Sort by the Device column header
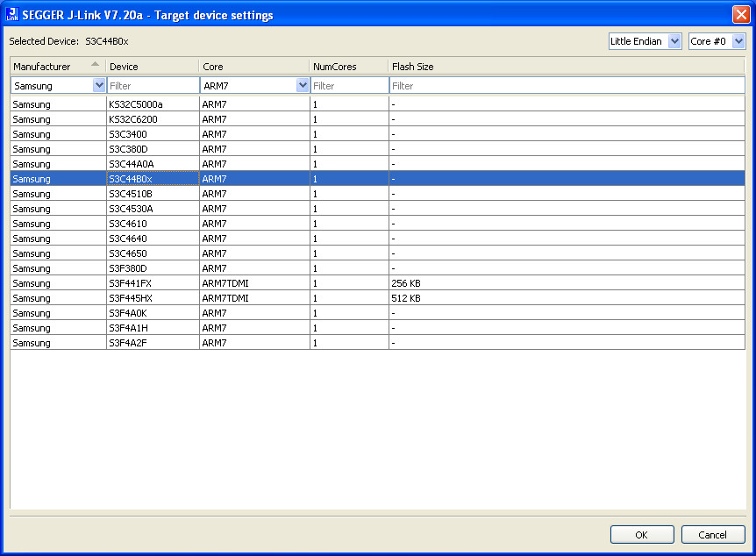Image resolution: width=756 pixels, height=556 pixels. [x=153, y=67]
